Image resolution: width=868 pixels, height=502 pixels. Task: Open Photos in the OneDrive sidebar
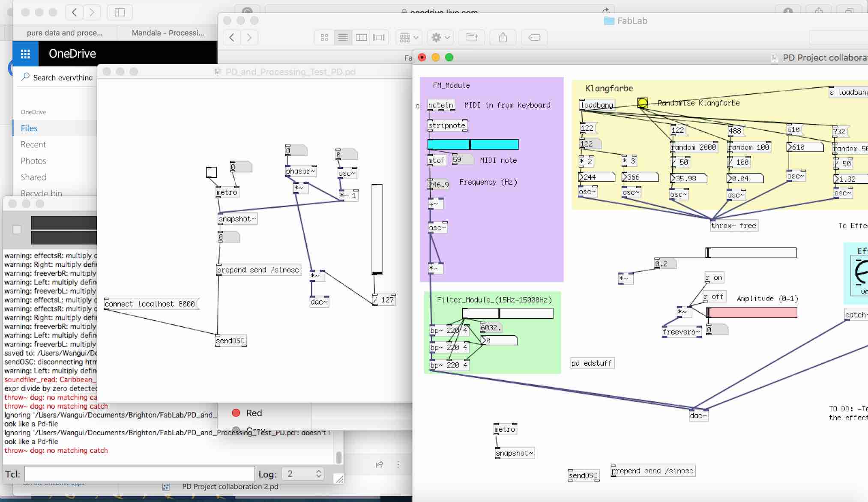(x=33, y=161)
